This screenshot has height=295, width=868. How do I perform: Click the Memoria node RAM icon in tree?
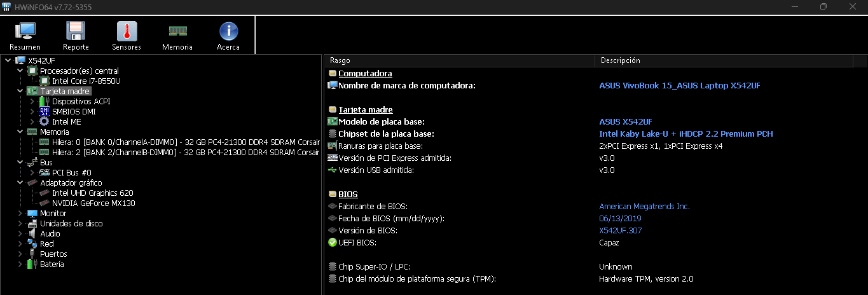coord(32,132)
